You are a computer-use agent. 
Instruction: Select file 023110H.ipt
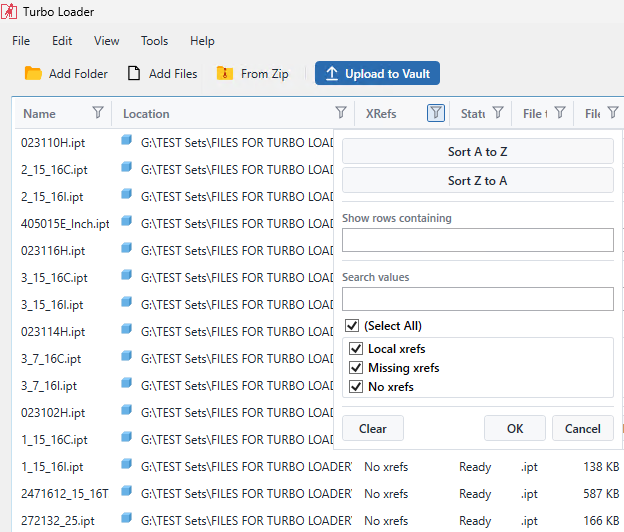(53, 142)
